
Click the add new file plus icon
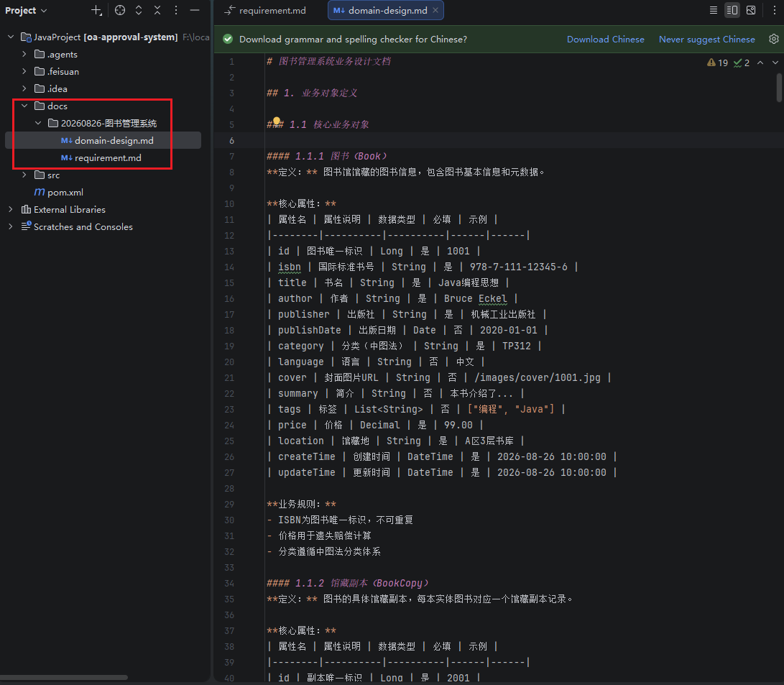[x=96, y=11]
